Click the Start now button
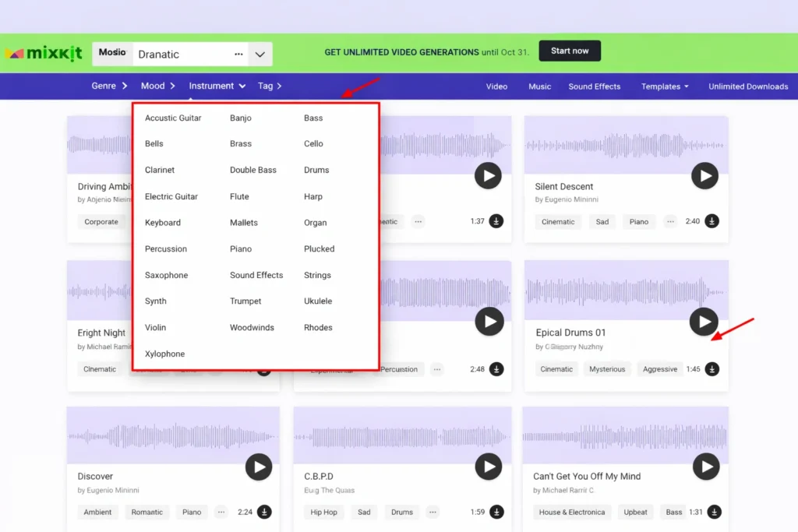798x532 pixels. 570,51
